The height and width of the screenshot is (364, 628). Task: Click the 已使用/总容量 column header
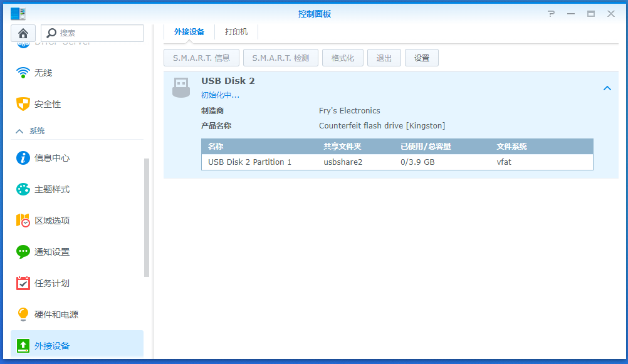(426, 147)
